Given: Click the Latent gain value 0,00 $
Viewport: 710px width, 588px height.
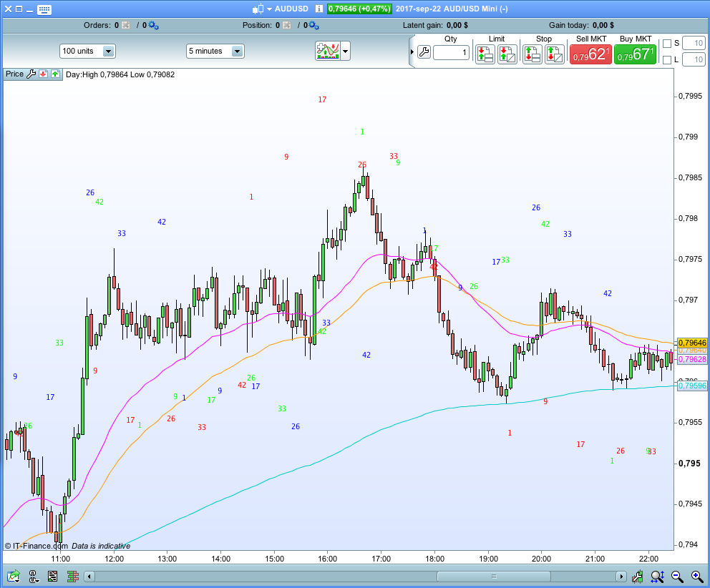Looking at the screenshot, I should 457,25.
